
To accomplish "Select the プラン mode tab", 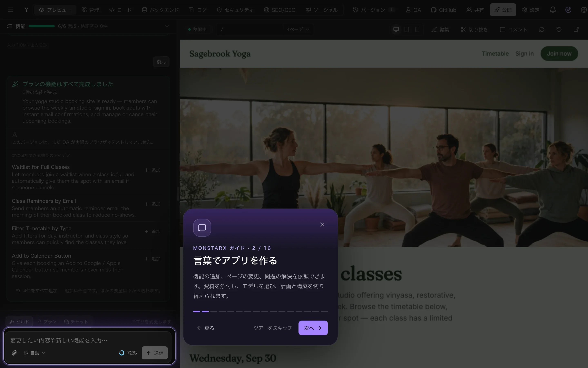I will [x=47, y=322].
